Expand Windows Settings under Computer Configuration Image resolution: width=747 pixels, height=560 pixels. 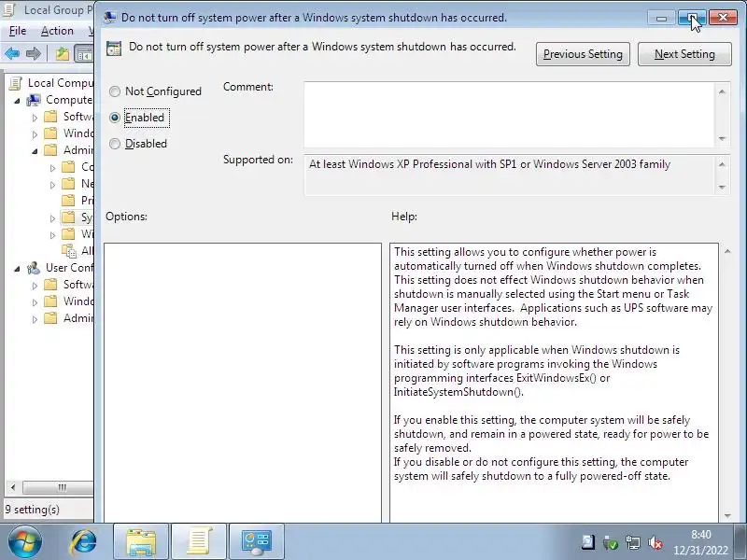35,134
